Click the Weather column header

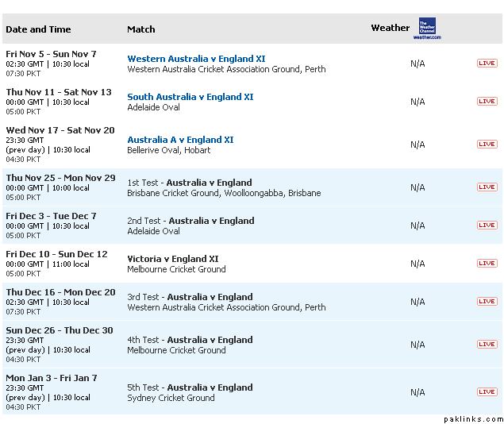pos(390,28)
